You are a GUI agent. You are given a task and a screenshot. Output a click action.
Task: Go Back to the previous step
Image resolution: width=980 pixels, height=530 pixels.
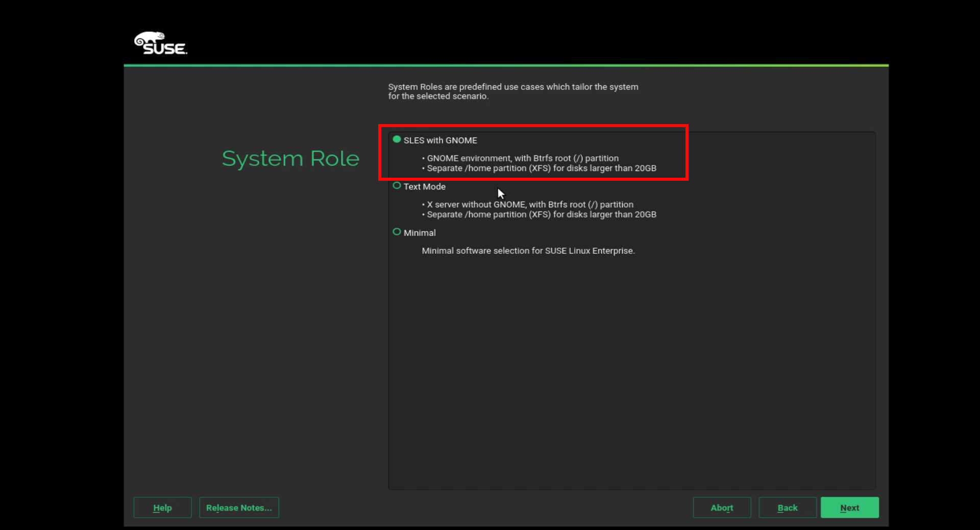[x=788, y=508]
